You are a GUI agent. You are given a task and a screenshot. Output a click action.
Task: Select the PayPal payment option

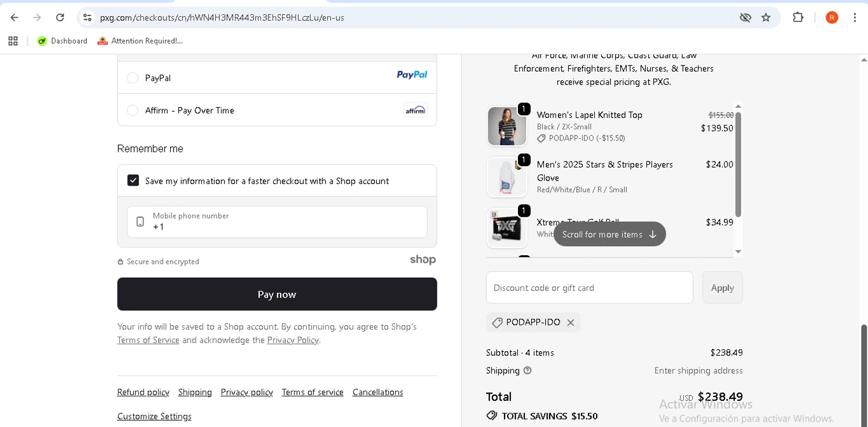(133, 78)
